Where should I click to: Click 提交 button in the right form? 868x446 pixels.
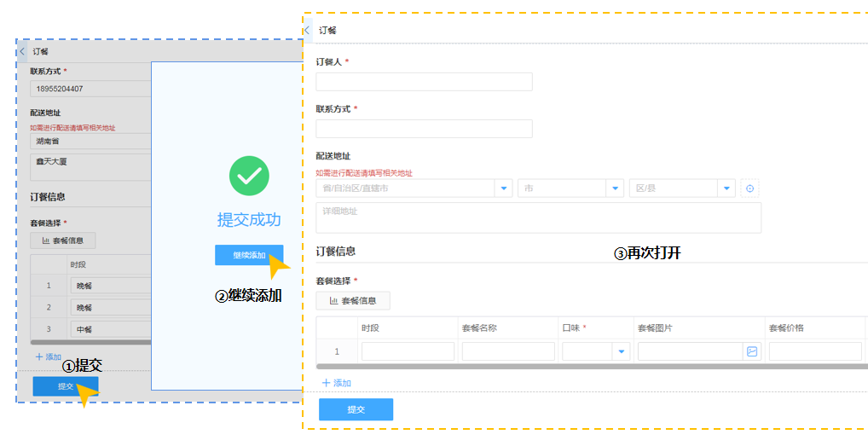356,409
